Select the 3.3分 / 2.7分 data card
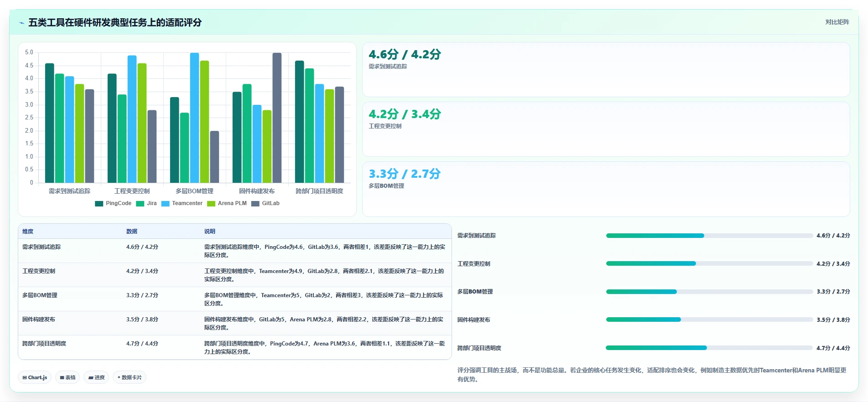Viewport: 868px width, 402px height. coord(606,189)
